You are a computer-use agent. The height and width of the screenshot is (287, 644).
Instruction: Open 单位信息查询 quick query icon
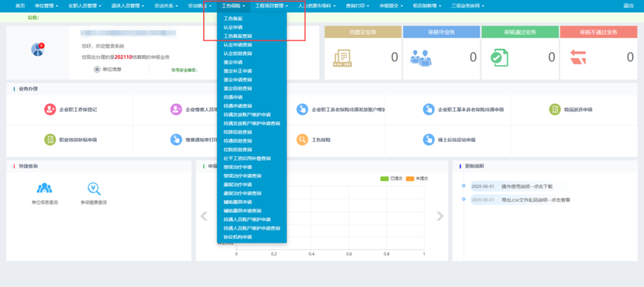[44, 188]
